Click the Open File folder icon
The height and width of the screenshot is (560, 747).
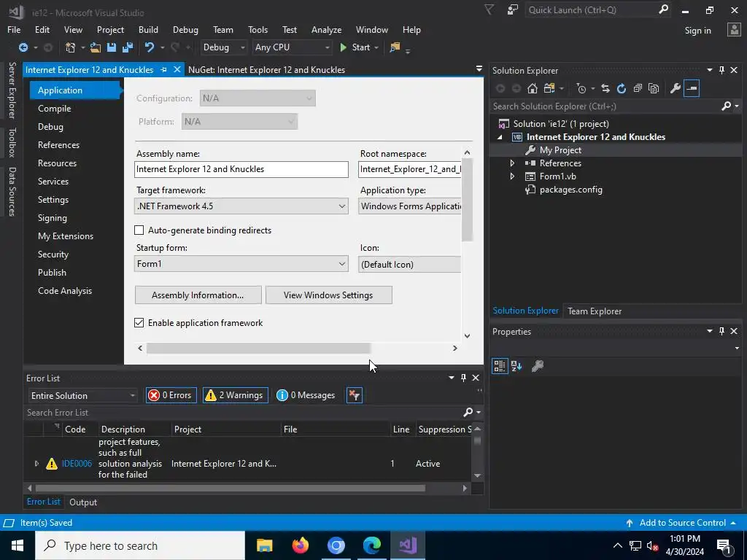click(96, 47)
